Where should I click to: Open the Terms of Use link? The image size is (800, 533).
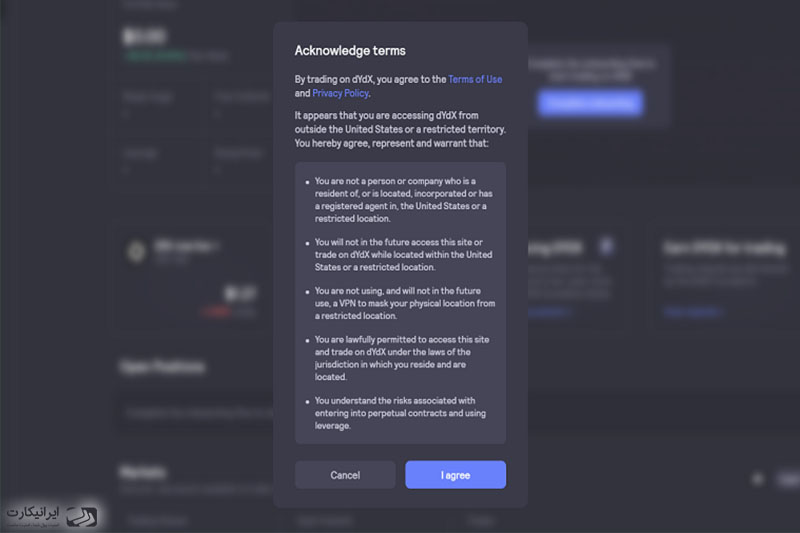475,79
